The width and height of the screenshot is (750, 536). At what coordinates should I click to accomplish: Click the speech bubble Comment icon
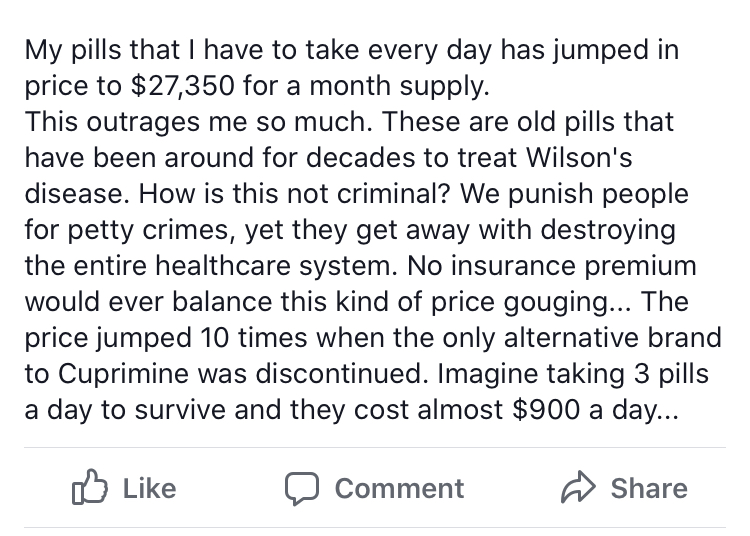(301, 488)
